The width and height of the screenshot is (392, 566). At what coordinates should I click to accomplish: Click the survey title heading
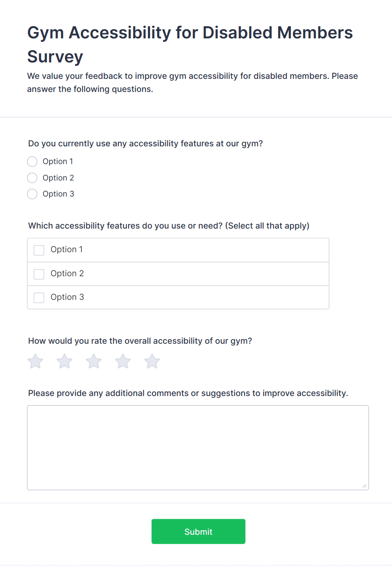tap(190, 44)
